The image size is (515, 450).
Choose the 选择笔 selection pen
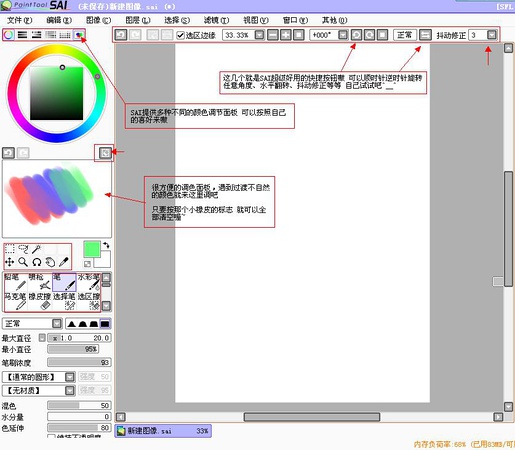coord(64,301)
